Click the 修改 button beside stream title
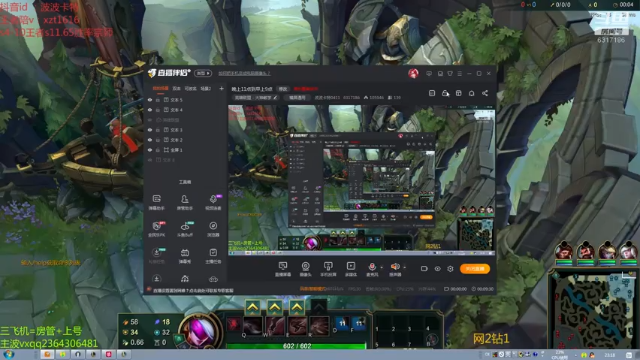 (283, 89)
